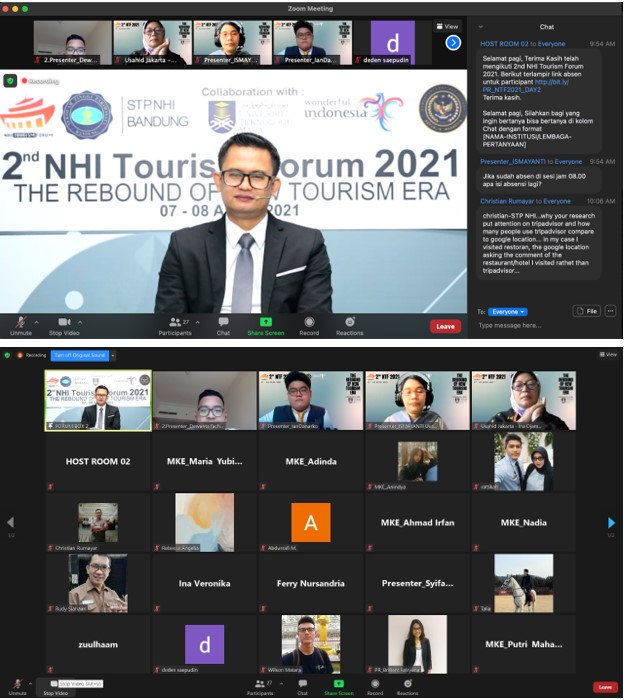Viewport: 624px width, 700px height.
Task: Select Presenter_IanDa thumbnail in top strip
Action: [312, 43]
